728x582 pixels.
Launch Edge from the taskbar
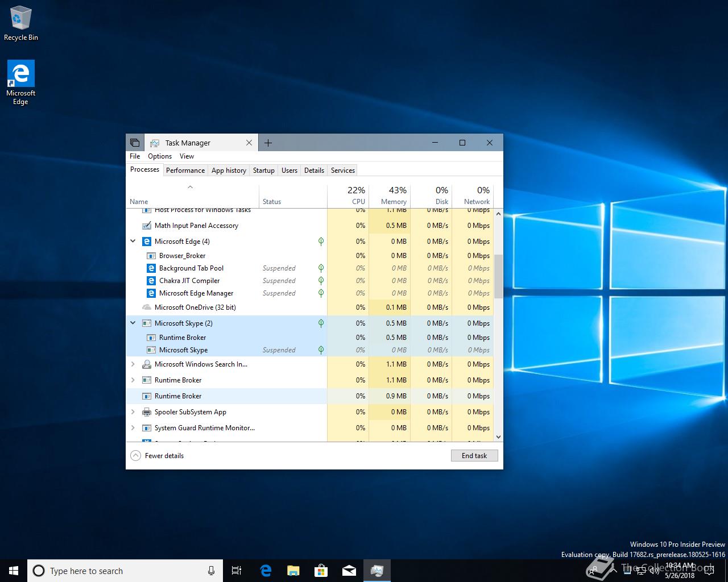266,571
